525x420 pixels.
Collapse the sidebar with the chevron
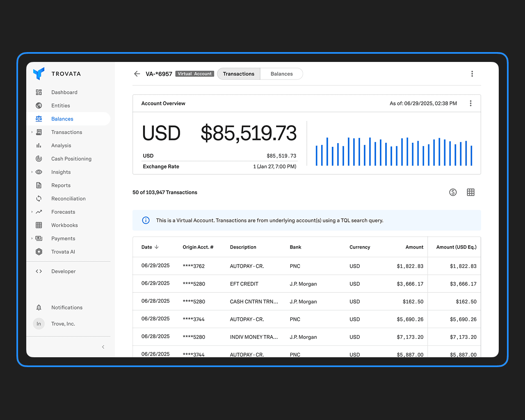pos(103,347)
